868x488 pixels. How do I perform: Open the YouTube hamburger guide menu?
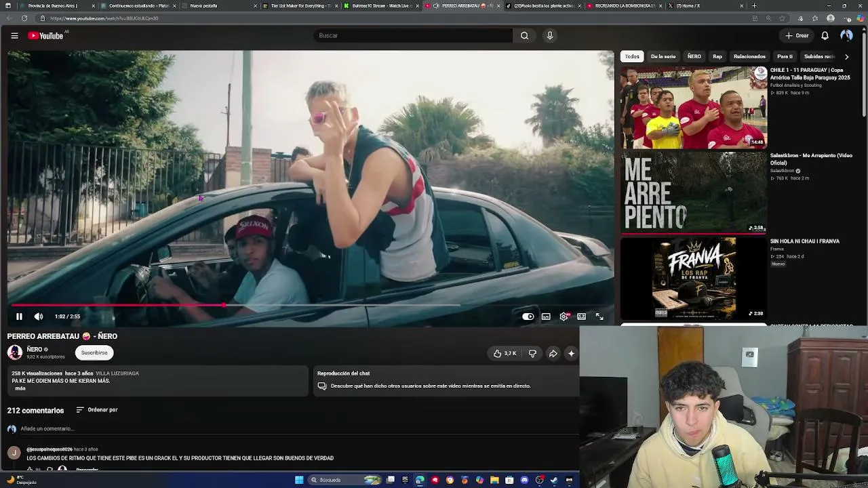coord(14,35)
